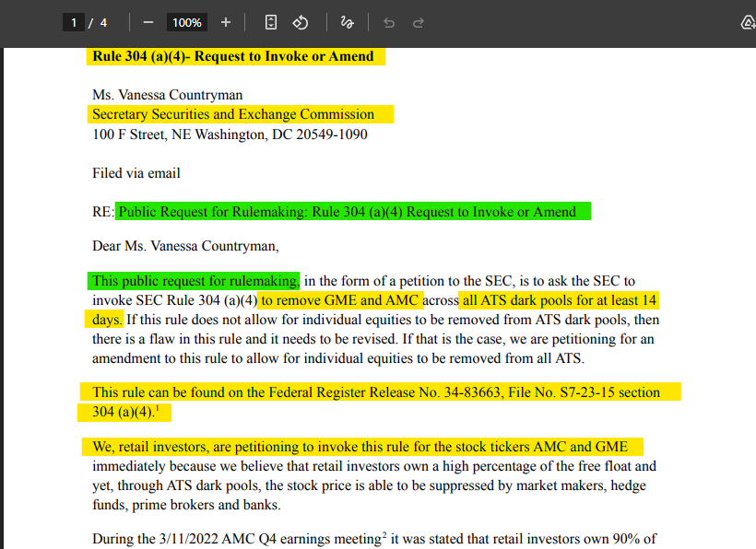Click green highlighted 'This public request for rulemaking,'
The width and height of the screenshot is (756, 549).
195,281
